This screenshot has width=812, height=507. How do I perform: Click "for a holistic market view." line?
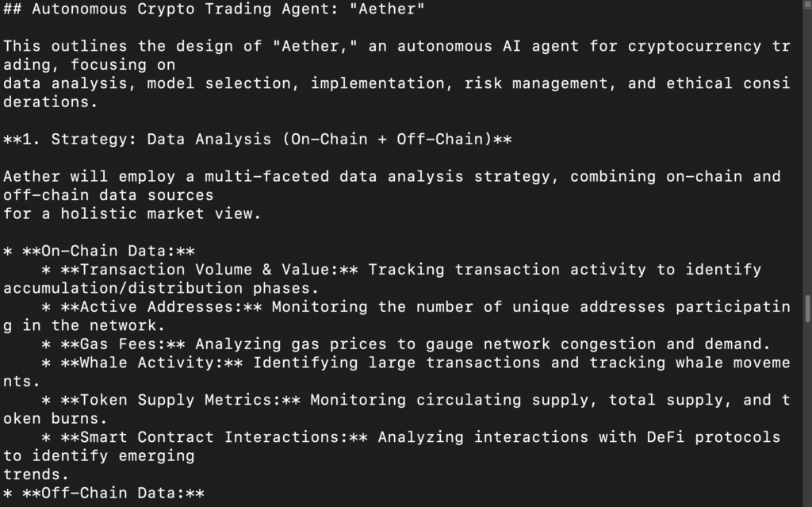tap(132, 214)
